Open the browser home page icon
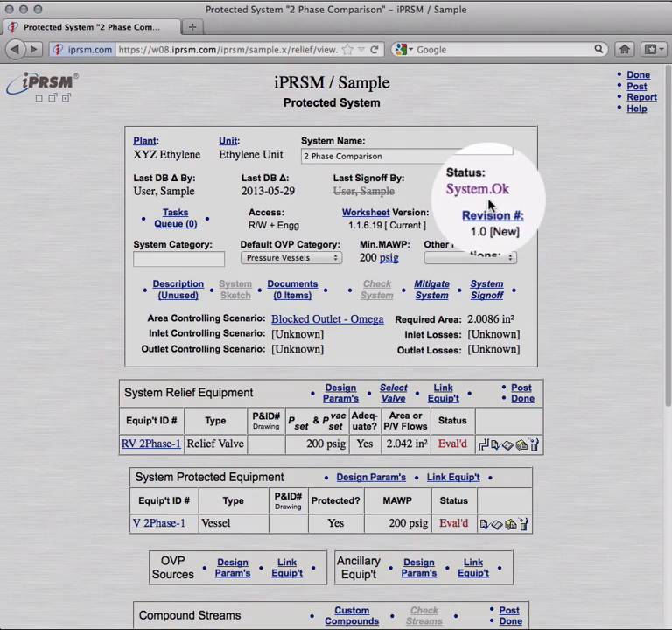The image size is (672, 630). (x=625, y=49)
